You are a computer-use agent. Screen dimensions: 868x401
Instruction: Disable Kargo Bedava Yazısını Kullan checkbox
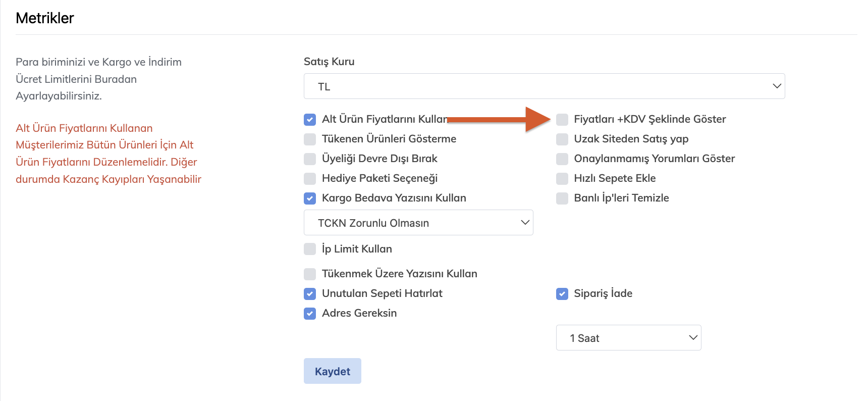(x=310, y=198)
